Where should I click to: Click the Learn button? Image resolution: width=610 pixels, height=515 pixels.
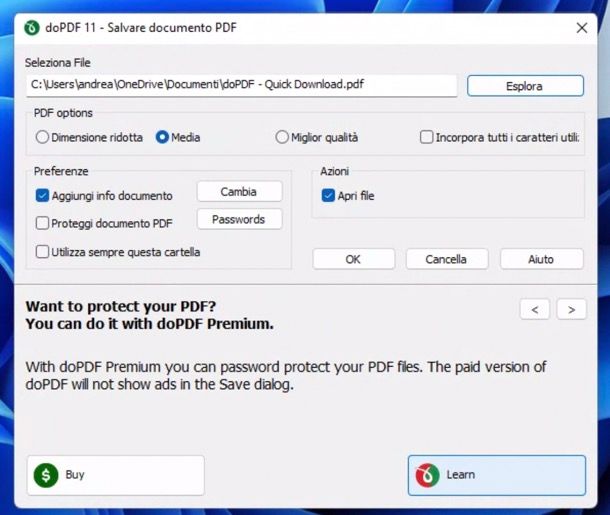(x=497, y=475)
